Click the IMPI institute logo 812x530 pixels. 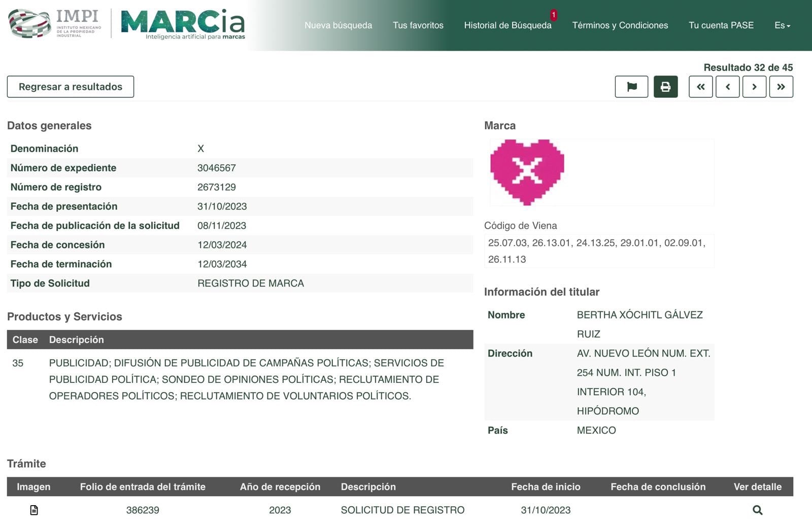(x=55, y=24)
